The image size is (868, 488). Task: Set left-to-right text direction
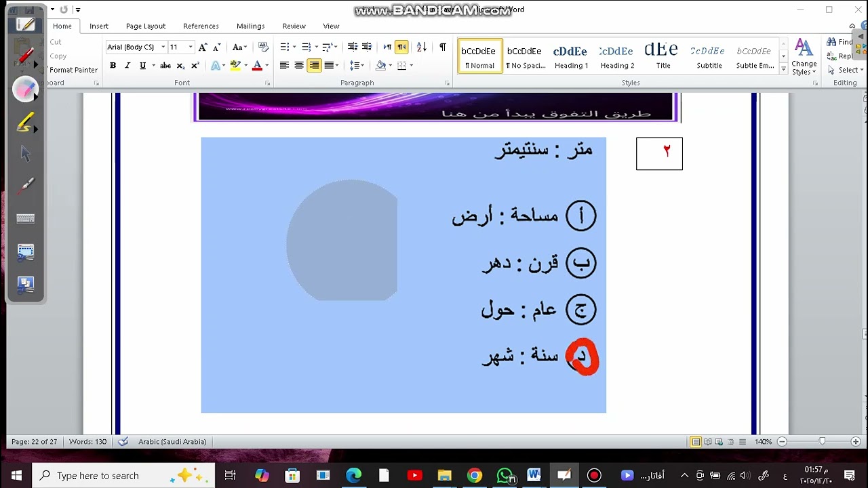(x=387, y=47)
